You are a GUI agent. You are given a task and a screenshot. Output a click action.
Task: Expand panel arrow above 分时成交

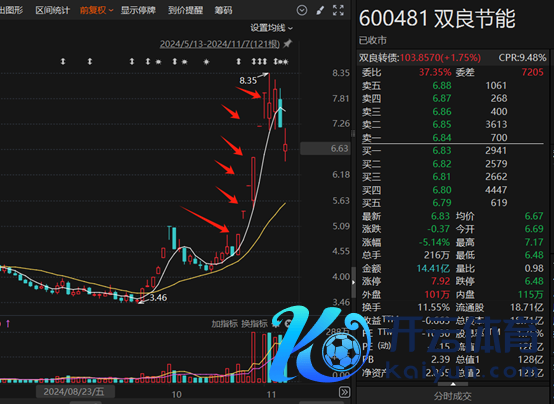[453, 384]
